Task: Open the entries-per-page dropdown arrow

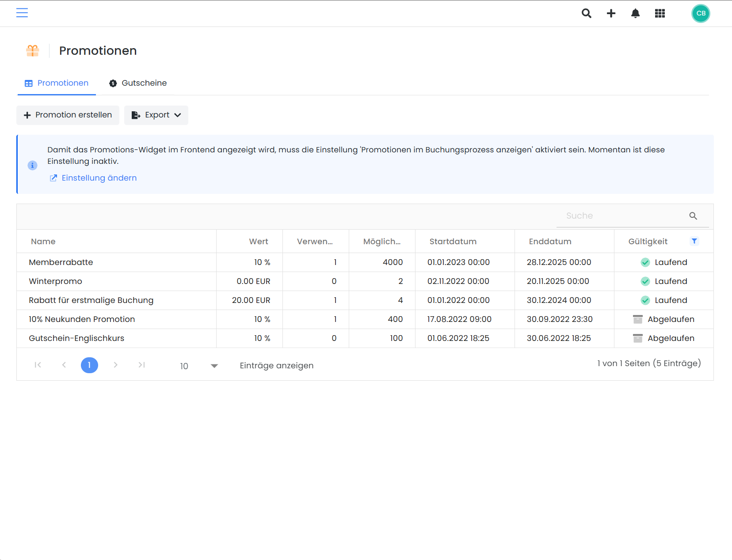Action: 214,366
